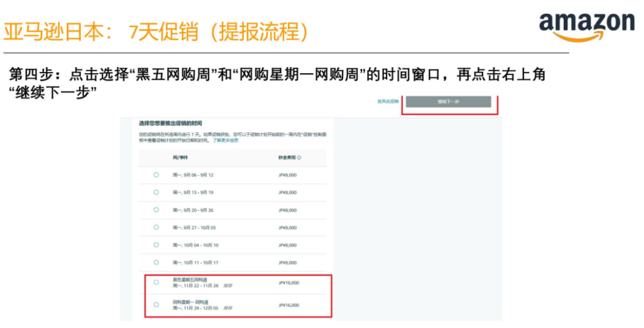The image size is (644, 328).
Task: Select the 网购星期一网购周 radio button
Action: [156, 304]
